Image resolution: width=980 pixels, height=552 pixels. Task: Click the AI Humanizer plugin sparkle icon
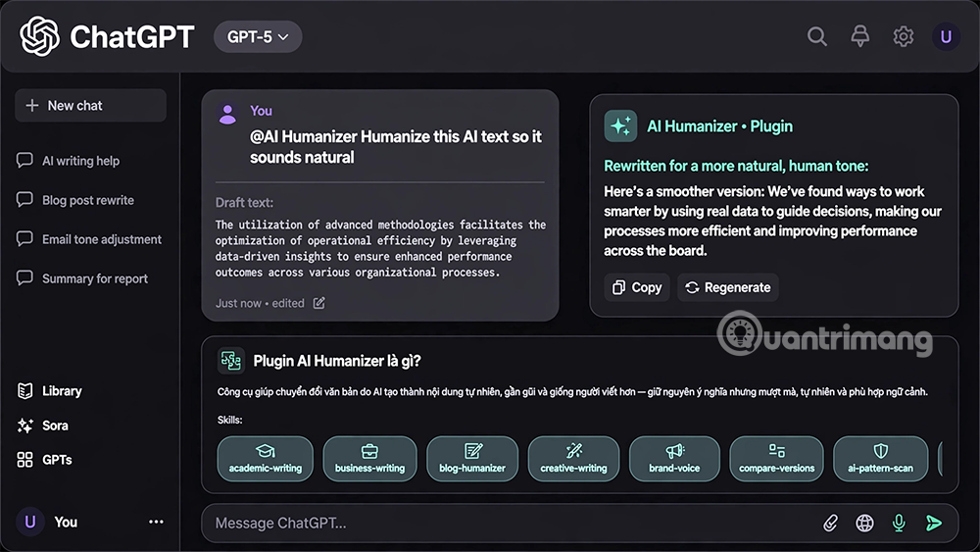click(620, 126)
